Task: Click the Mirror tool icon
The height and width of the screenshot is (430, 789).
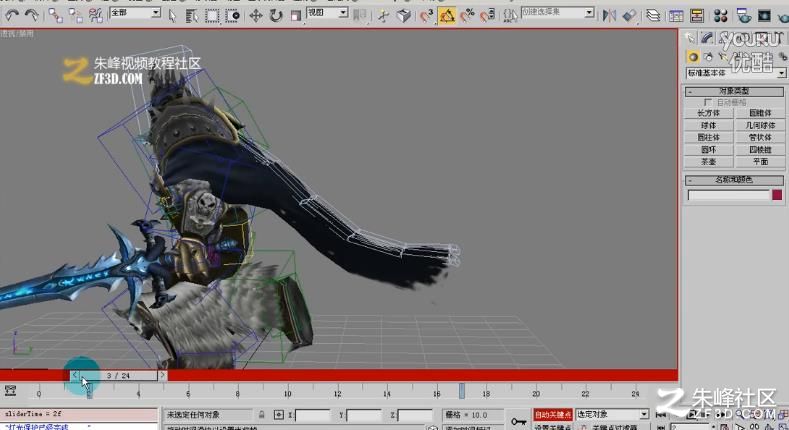Action: (609, 16)
